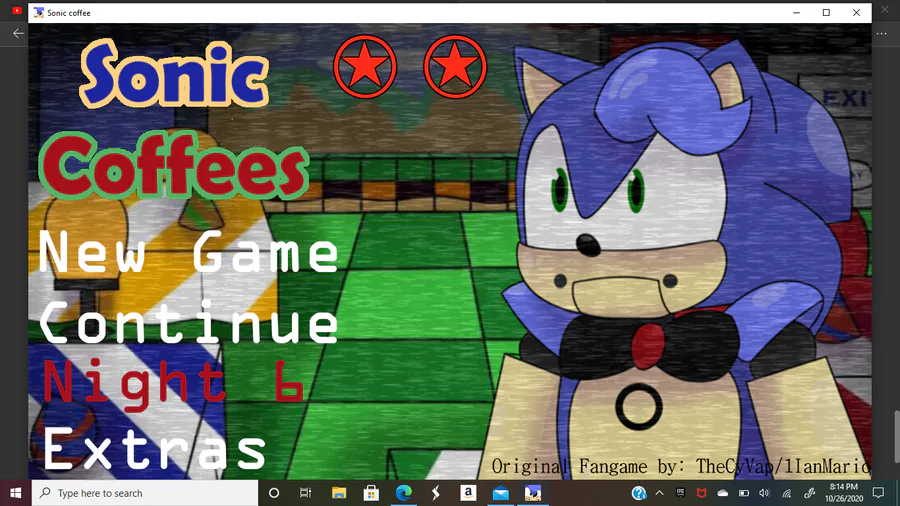
Task: Open the volume speaker control
Action: coord(764,493)
